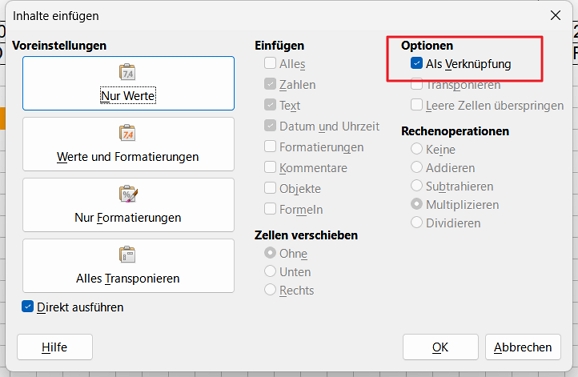Cancel with the Abbrechen button
The height and width of the screenshot is (377, 578).
pyautogui.click(x=523, y=347)
